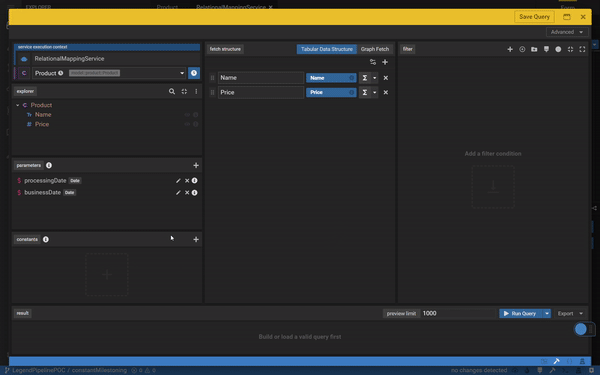Add a new column to fetch structure
Viewport: 600px width, 375px height.
(385, 62)
